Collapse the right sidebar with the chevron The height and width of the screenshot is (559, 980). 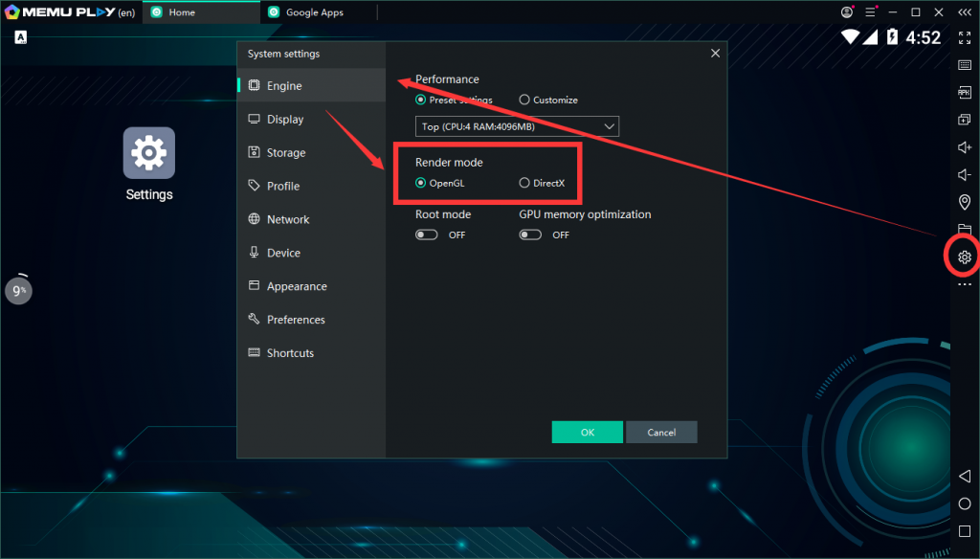tap(964, 11)
